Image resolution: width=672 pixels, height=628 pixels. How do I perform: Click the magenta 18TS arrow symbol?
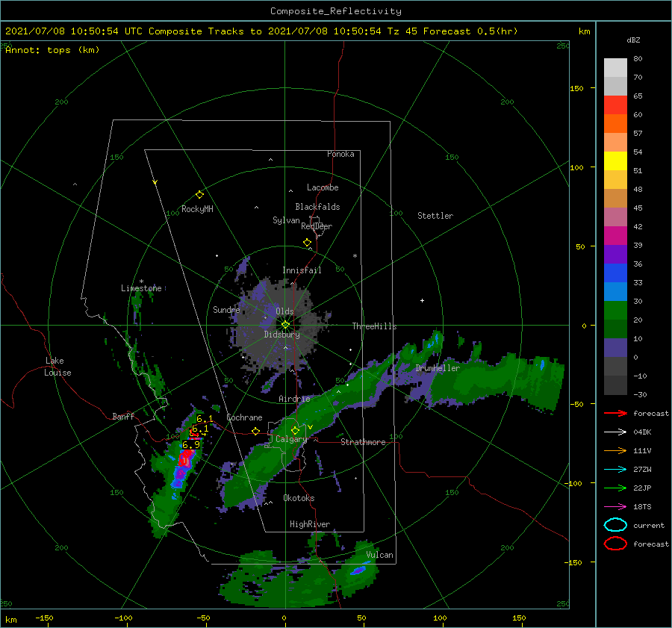click(x=615, y=507)
